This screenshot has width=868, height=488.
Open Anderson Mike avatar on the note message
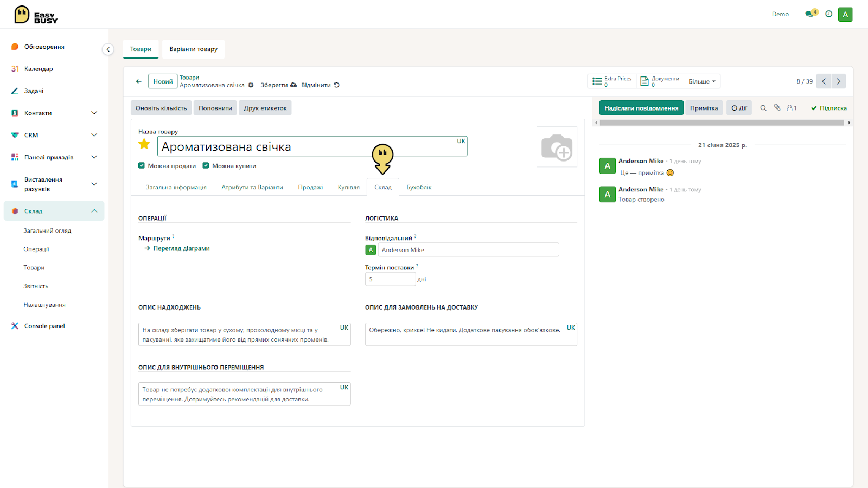tap(608, 166)
